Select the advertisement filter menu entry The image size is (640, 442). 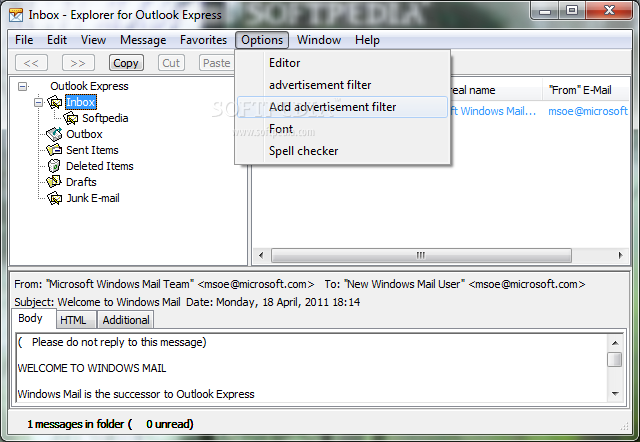342,85
